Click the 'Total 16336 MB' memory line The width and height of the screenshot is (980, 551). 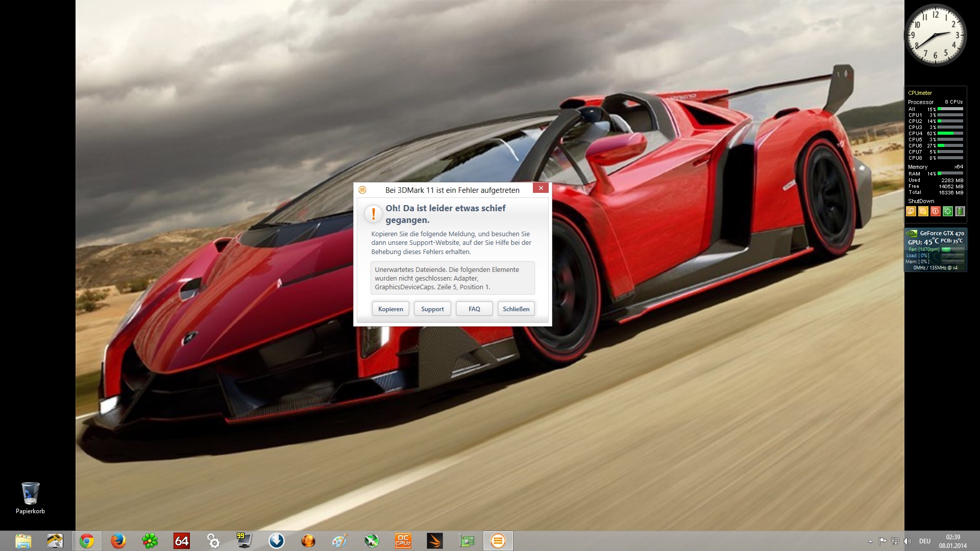[936, 192]
